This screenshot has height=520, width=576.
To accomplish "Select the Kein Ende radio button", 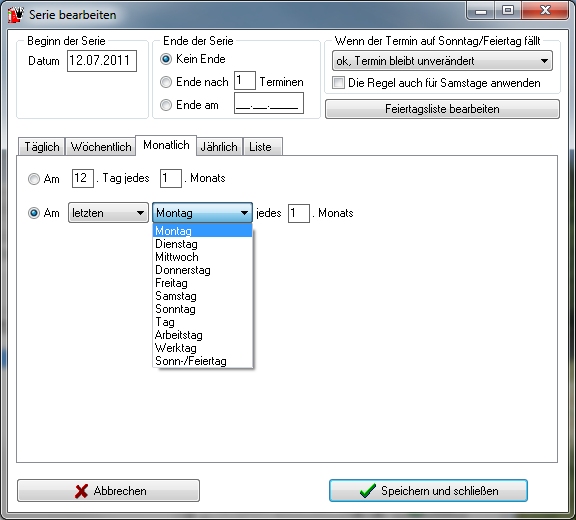I will [x=166, y=59].
